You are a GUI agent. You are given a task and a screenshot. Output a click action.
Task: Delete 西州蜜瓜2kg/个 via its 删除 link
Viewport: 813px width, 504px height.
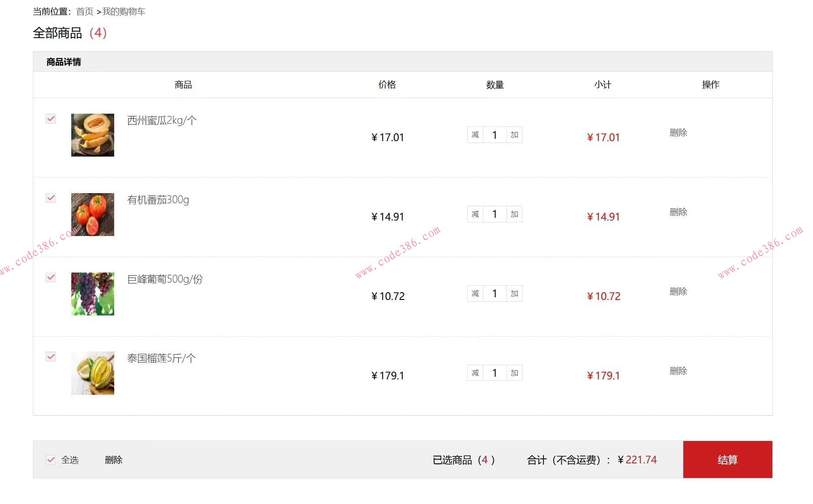pos(678,133)
